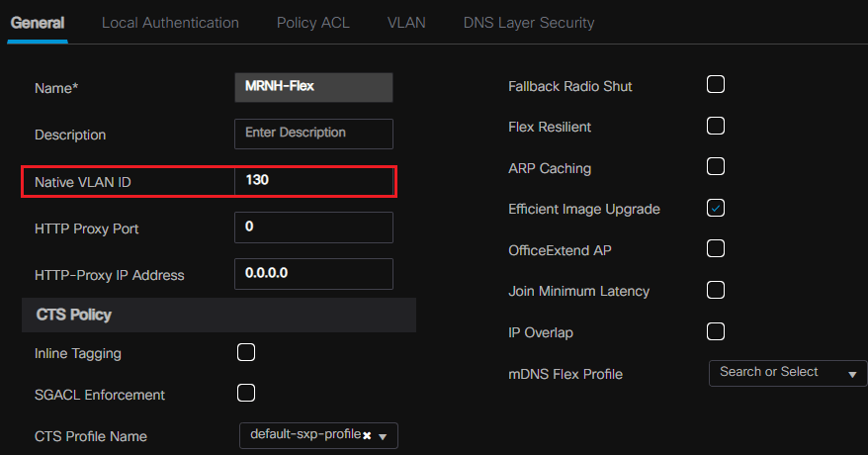Open the DNS Layer Security tab
This screenshot has height=455, width=868.
click(x=529, y=22)
